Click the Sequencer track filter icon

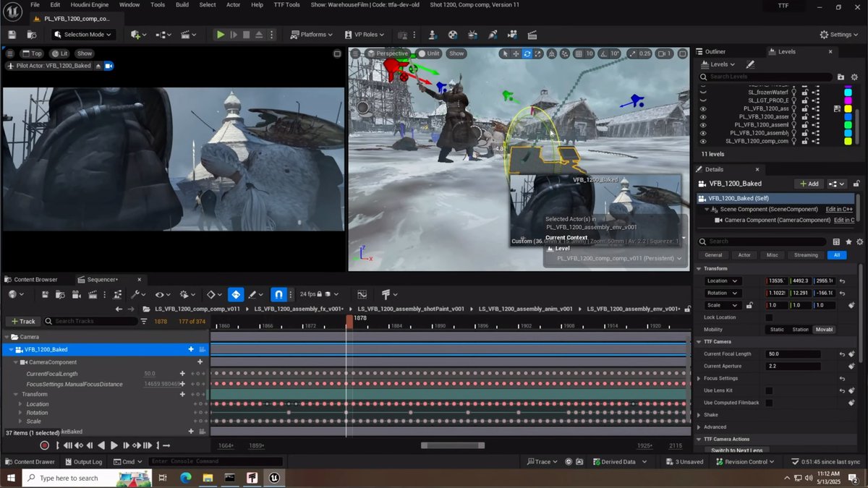click(x=145, y=321)
